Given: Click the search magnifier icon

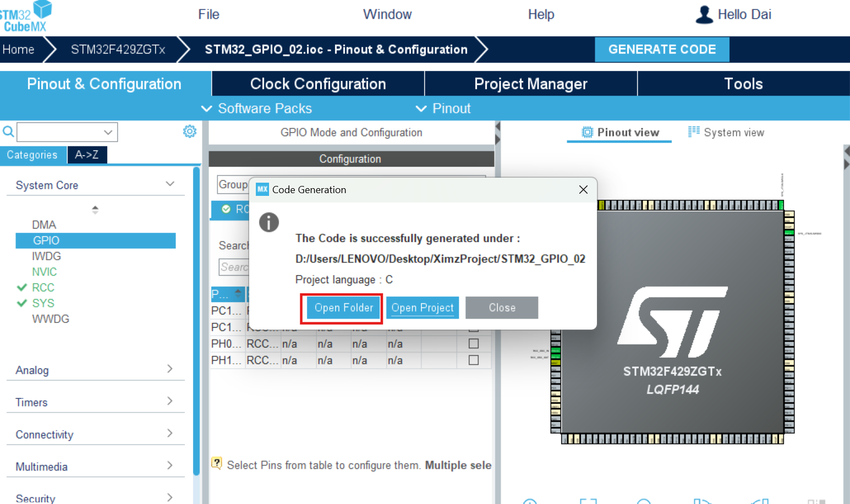Looking at the screenshot, I should click(x=8, y=132).
